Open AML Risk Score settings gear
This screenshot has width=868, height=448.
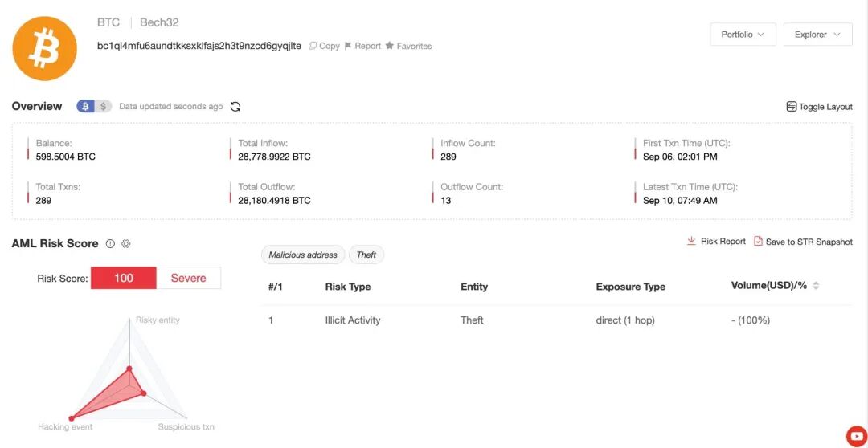125,244
